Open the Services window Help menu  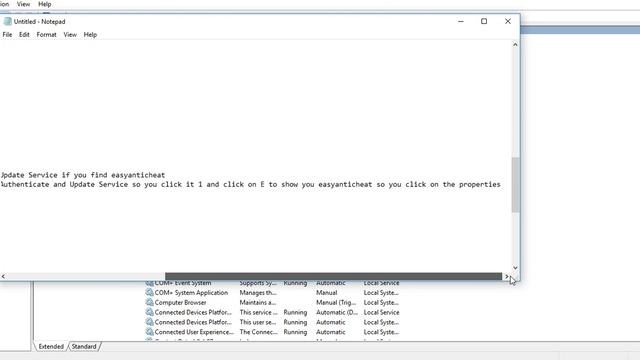coord(44,4)
